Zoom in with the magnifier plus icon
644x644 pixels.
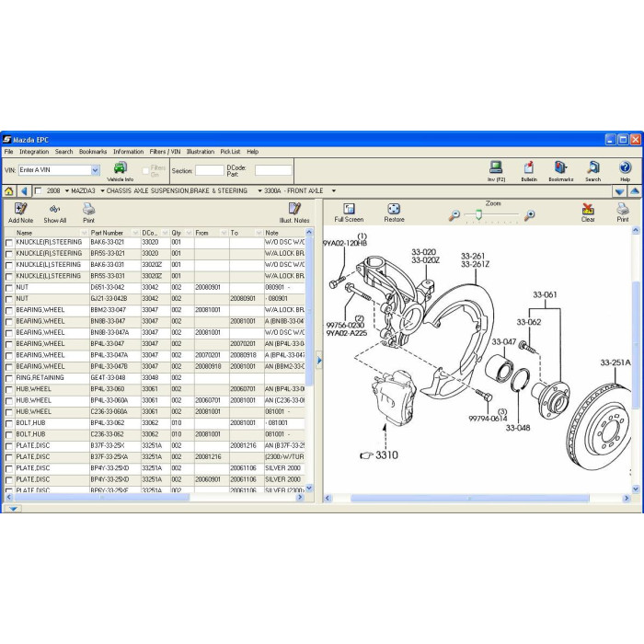point(529,214)
